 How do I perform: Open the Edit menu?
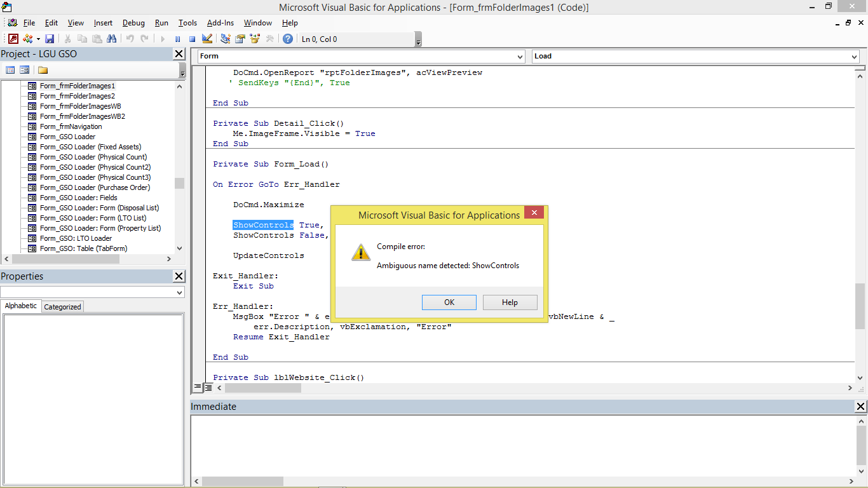pos(51,23)
